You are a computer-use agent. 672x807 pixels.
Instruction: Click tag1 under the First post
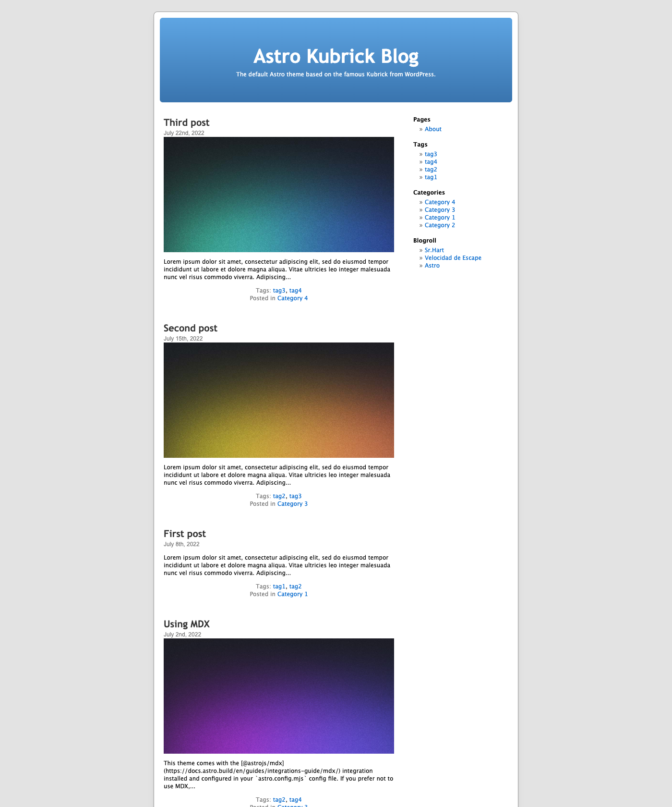(279, 587)
